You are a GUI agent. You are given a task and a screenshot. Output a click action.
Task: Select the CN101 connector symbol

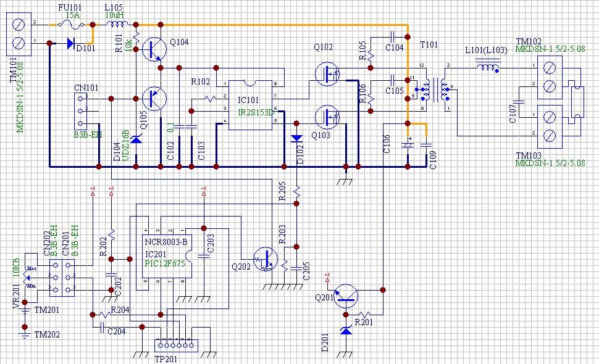(x=80, y=111)
